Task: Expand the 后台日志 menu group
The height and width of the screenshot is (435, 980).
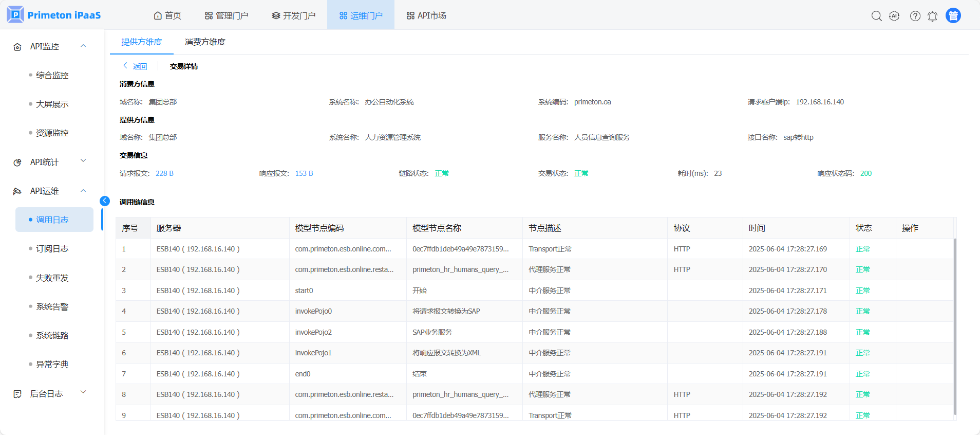Action: (83, 393)
